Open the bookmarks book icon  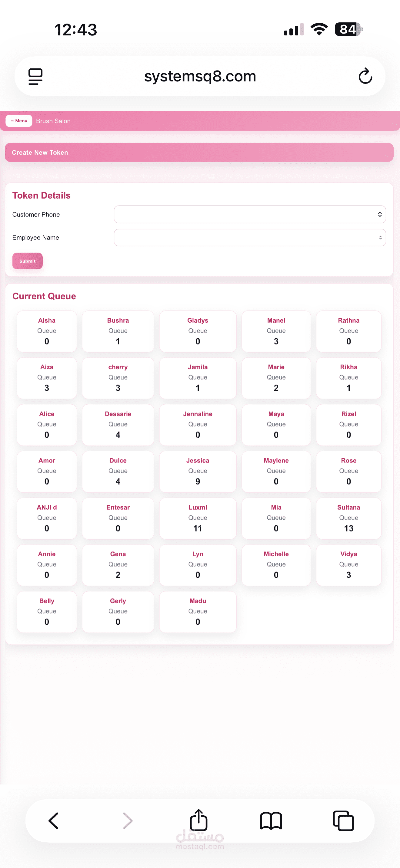coord(272,821)
